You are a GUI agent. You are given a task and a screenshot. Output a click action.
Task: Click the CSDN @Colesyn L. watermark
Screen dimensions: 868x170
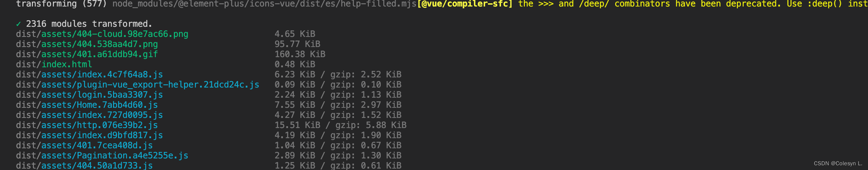838,163
